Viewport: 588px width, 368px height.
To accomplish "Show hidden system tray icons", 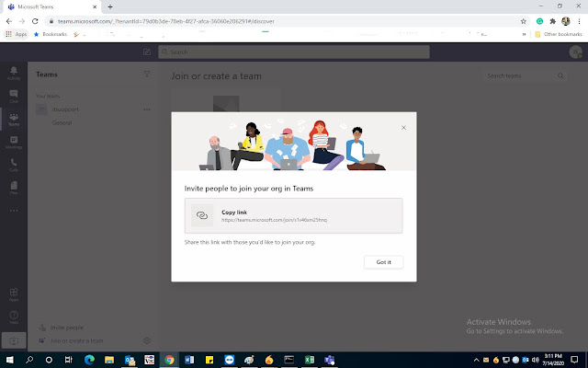I will [x=476, y=360].
